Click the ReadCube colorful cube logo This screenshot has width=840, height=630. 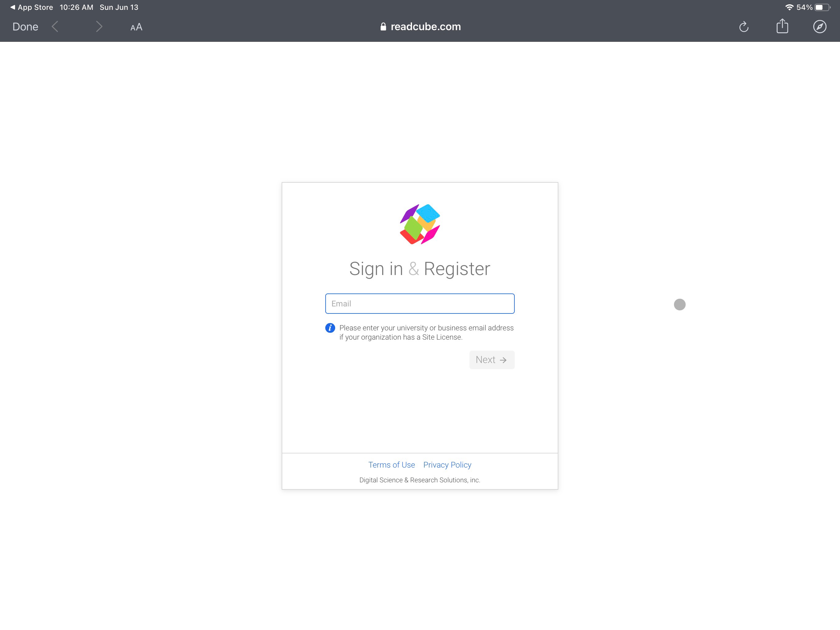point(420,224)
